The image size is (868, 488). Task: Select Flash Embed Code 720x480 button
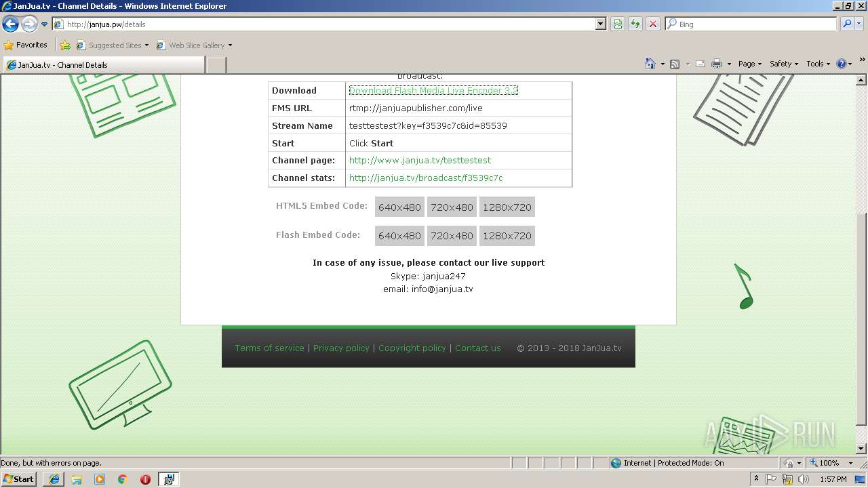click(452, 236)
